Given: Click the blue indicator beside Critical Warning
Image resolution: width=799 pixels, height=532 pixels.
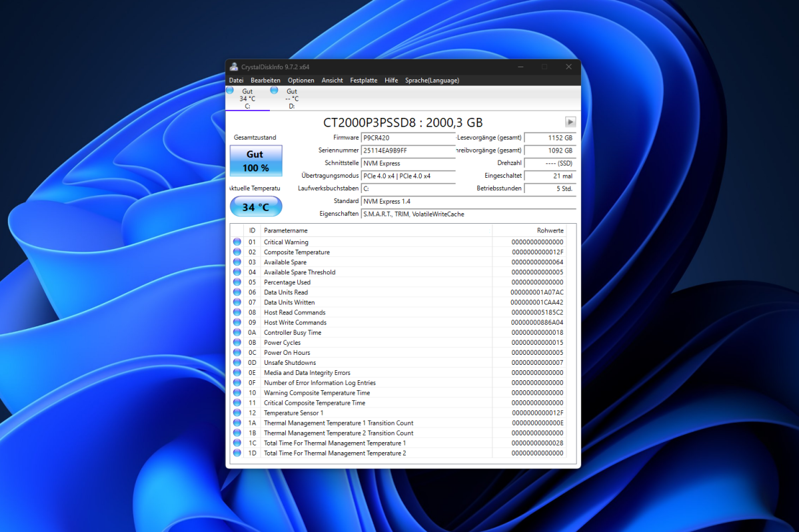Looking at the screenshot, I should click(x=237, y=242).
